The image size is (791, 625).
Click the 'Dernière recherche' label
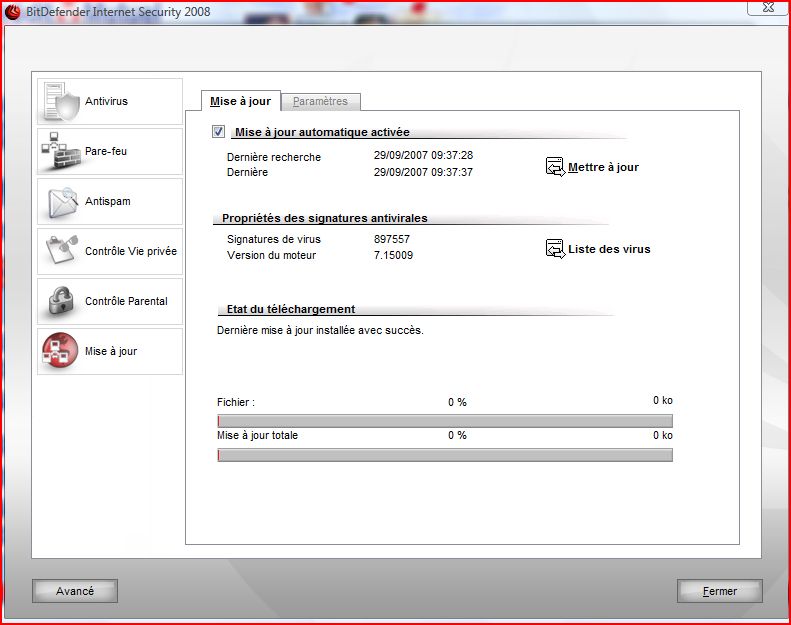pyautogui.click(x=274, y=157)
